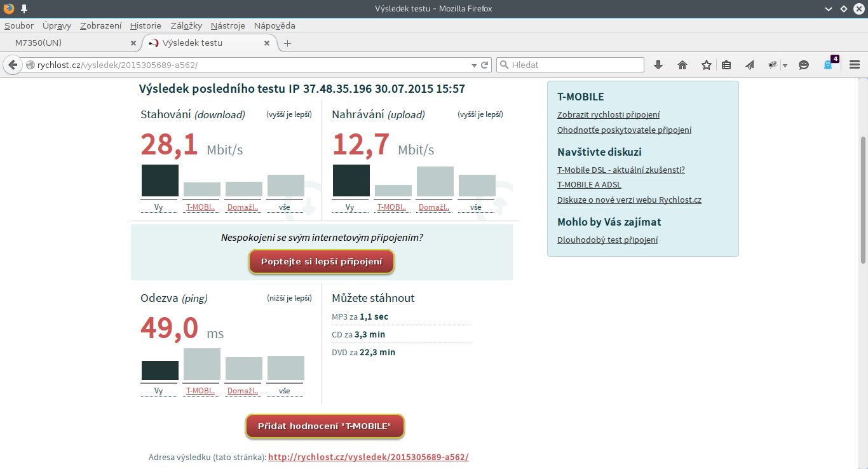Click the 49,0 ping value

(x=169, y=328)
